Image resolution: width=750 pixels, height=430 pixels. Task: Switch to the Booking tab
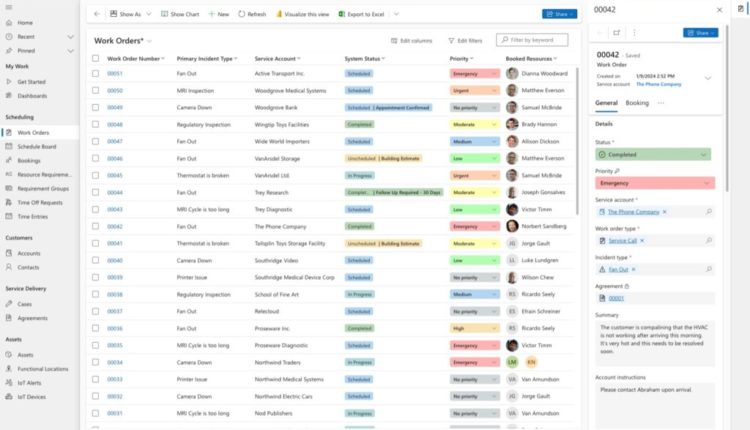pos(637,103)
